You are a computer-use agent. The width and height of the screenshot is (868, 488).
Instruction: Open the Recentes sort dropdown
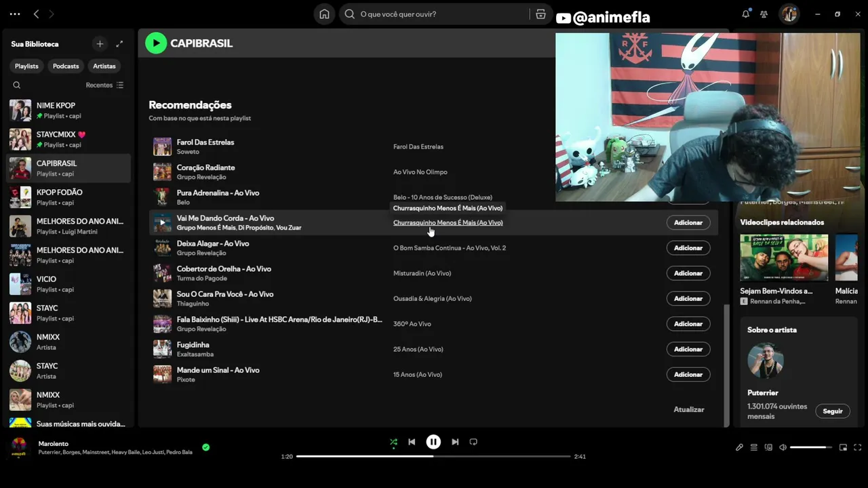tap(104, 85)
